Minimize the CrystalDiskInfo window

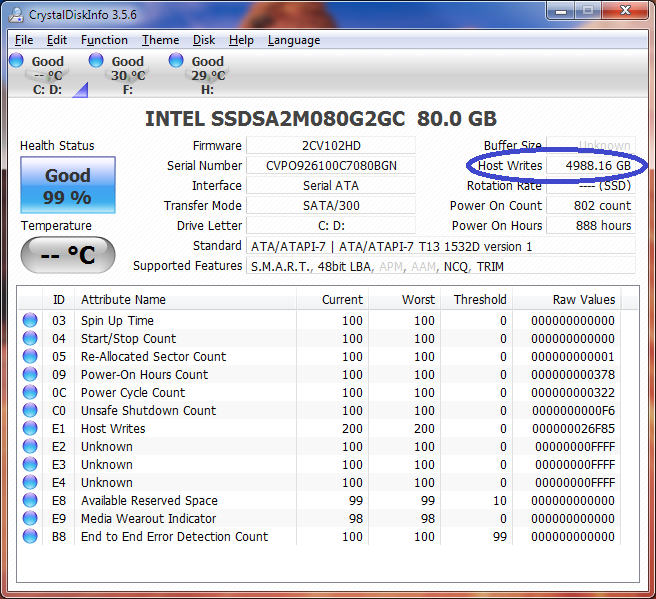coord(561,11)
